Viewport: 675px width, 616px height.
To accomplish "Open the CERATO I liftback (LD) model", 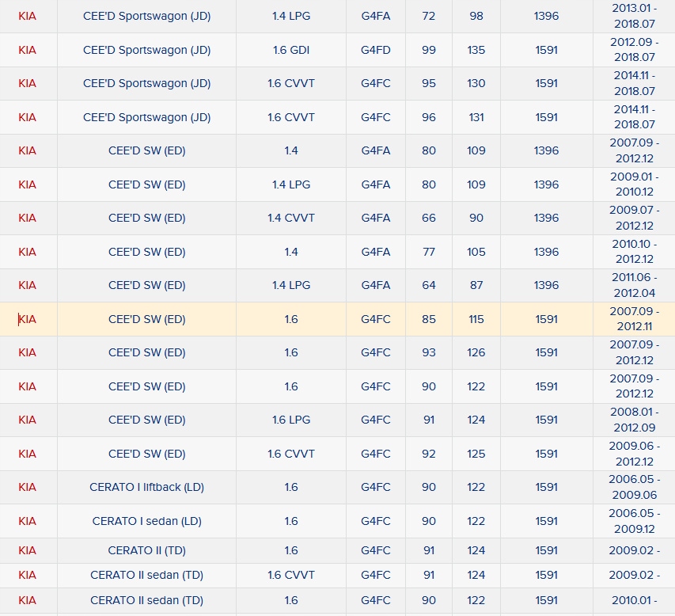I will tap(147, 487).
